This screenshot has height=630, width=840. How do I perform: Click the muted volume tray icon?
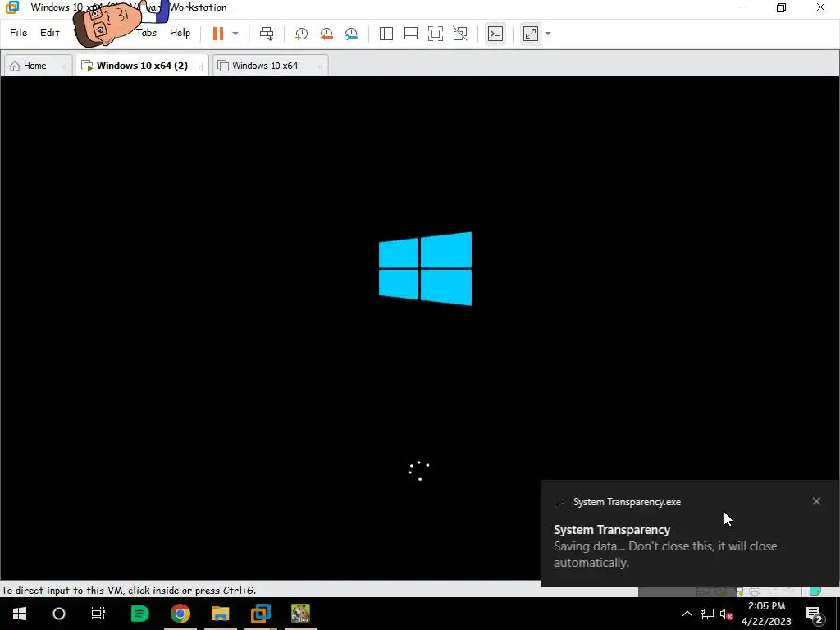pos(727,614)
